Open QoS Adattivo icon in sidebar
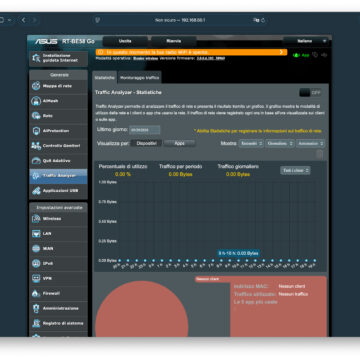360x360 pixels. (x=36, y=161)
